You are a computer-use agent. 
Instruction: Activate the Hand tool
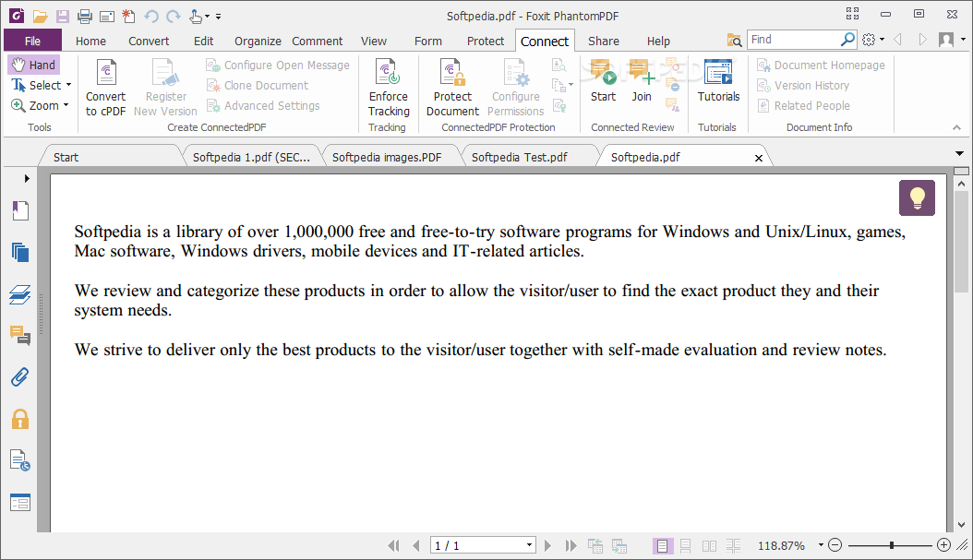pyautogui.click(x=34, y=65)
